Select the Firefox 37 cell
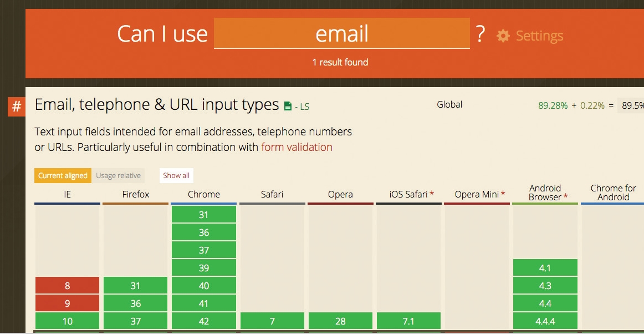The image size is (644, 334). point(136,321)
